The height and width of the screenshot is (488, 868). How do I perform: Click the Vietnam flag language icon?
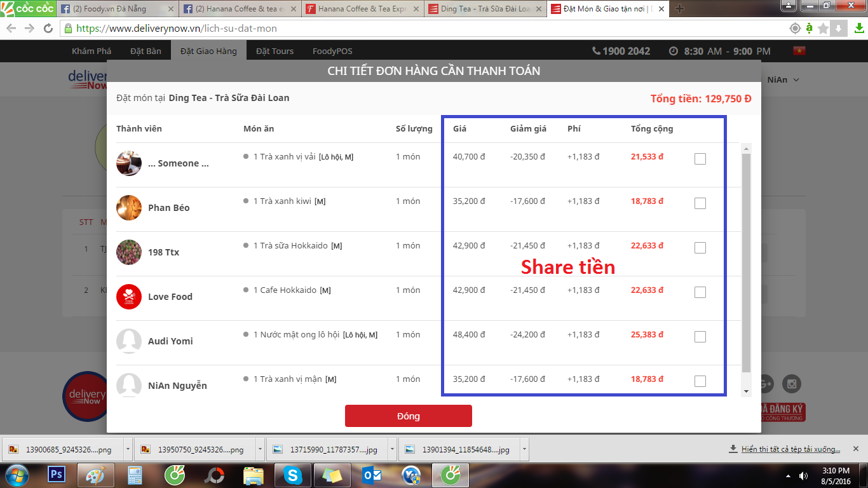[799, 51]
